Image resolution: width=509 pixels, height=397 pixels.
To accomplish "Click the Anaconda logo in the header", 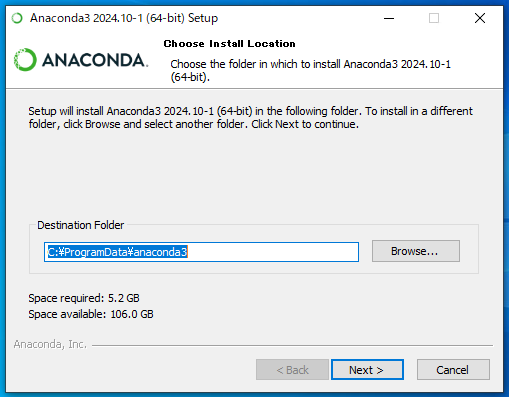I will [x=81, y=60].
